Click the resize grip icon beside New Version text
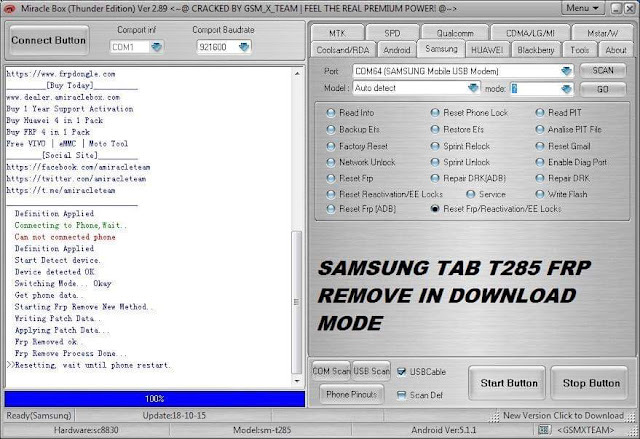The image size is (640, 439). (x=495, y=416)
